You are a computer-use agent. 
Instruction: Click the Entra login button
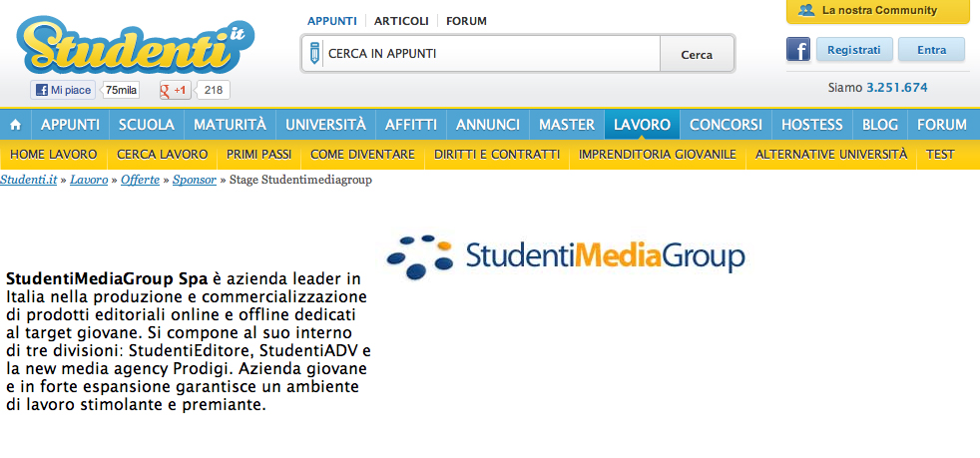point(931,49)
